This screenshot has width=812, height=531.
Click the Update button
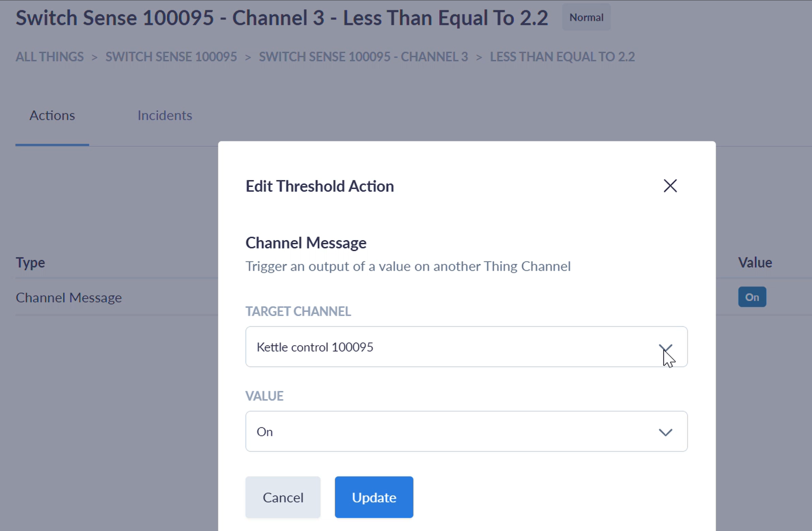point(374,497)
